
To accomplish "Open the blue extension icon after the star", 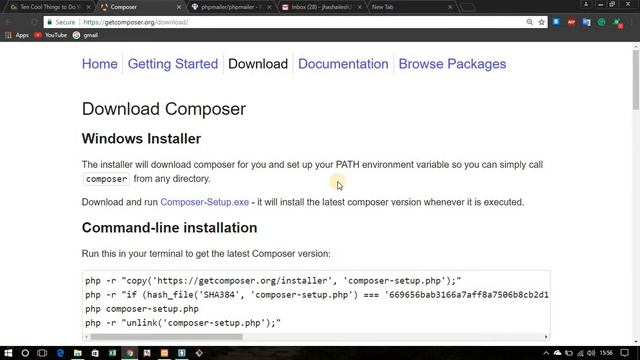I will click(x=556, y=22).
